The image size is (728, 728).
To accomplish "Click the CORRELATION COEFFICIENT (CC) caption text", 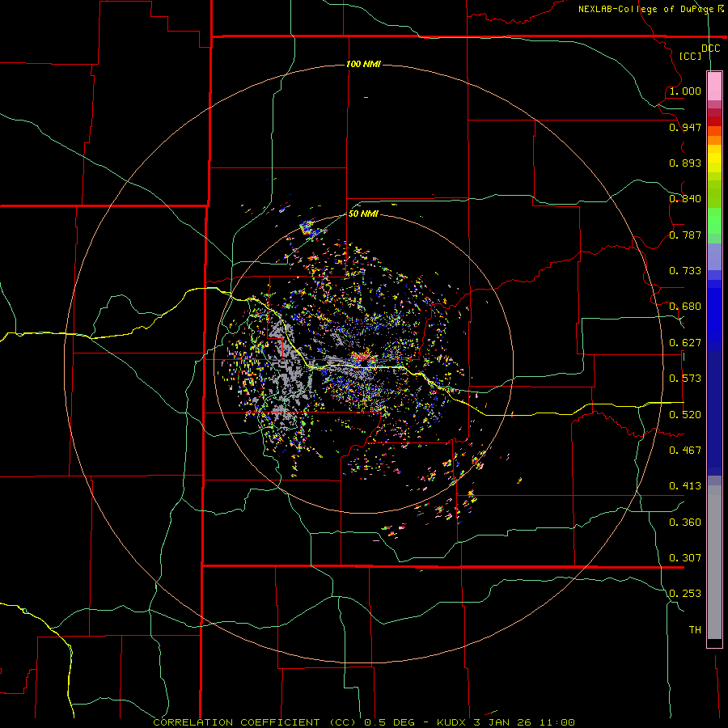I will click(x=255, y=722).
